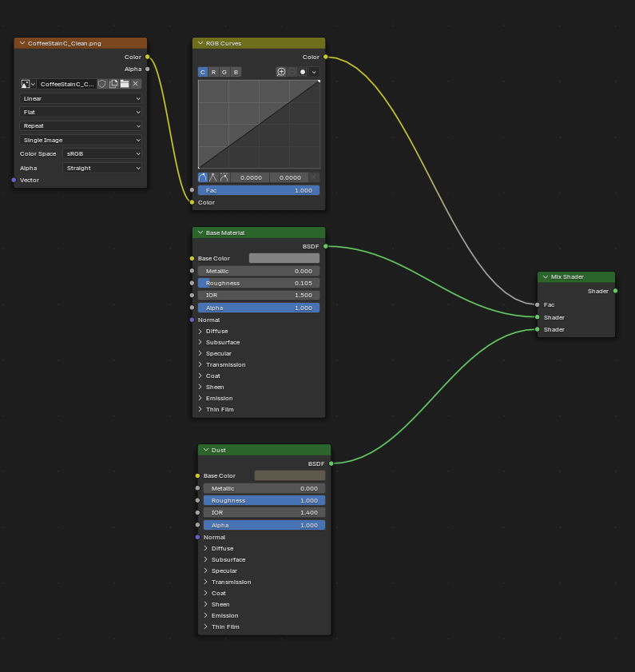Image resolution: width=635 pixels, height=672 pixels.
Task: Open the Straight Alpha mode dropdown
Action: coord(102,168)
